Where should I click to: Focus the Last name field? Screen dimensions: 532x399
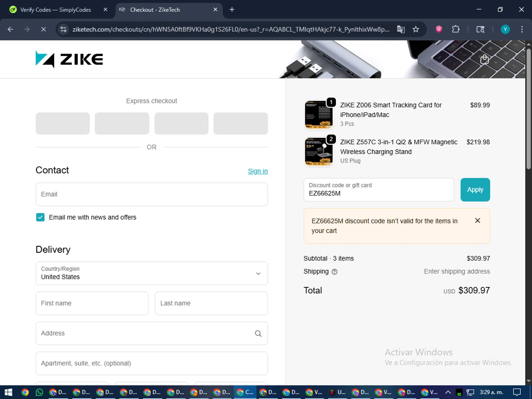tap(211, 303)
